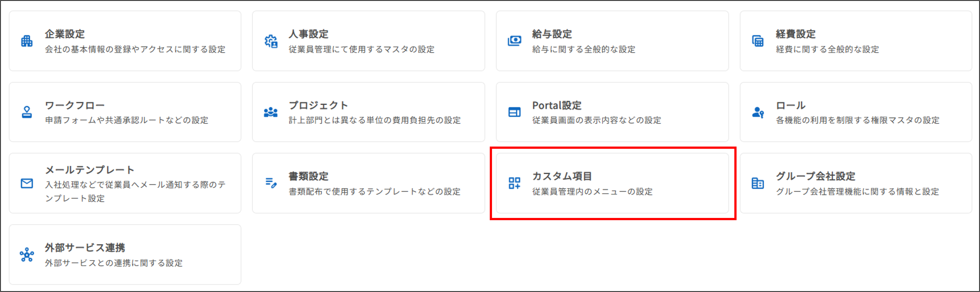This screenshot has height=292, width=980.
Task: Click the gear-person icon for 人事設定
Action: 271,41
